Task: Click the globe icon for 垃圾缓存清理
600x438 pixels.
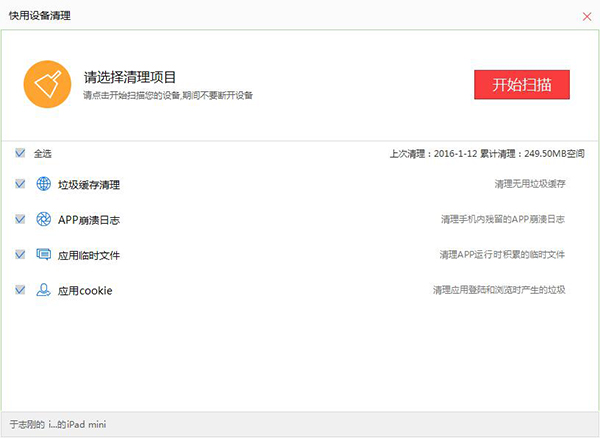Action: 44,184
